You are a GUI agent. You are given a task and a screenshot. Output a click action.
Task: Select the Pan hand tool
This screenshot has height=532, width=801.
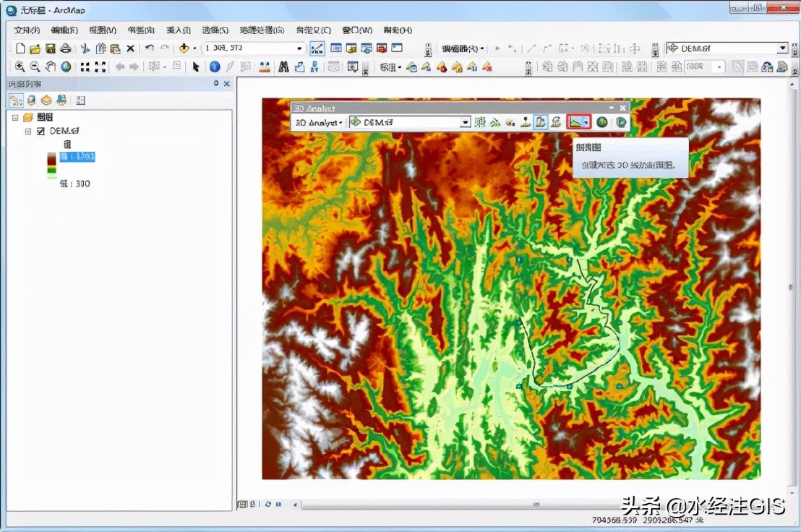50,67
